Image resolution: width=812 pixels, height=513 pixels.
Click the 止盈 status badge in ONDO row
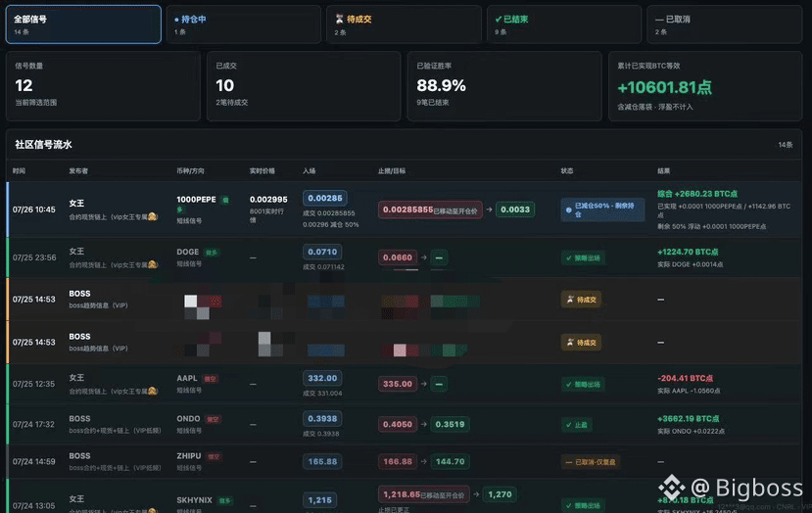576,425
